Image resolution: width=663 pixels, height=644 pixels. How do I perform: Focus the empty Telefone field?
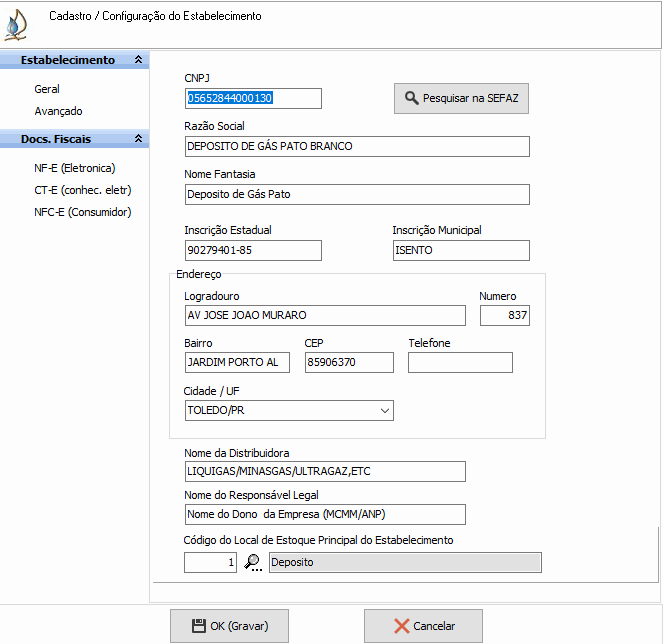point(460,362)
